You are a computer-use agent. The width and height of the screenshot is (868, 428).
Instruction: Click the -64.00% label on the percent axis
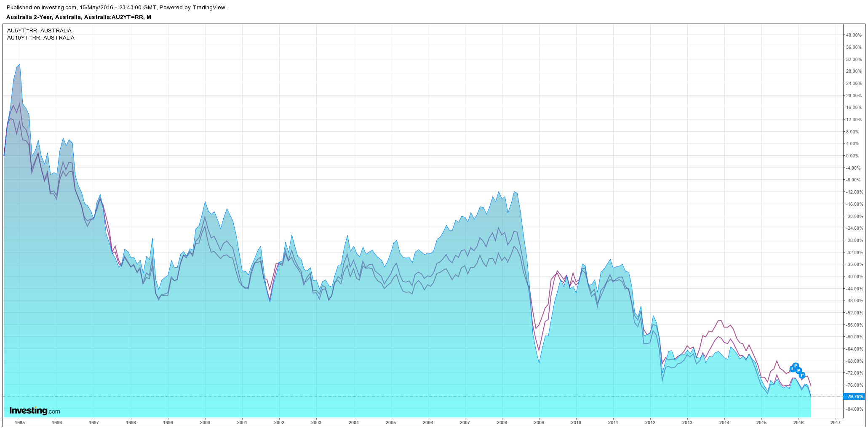click(x=855, y=349)
